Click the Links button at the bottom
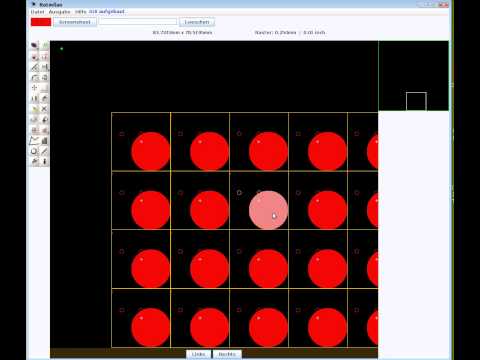This screenshot has height=360, width=480. 199,354
